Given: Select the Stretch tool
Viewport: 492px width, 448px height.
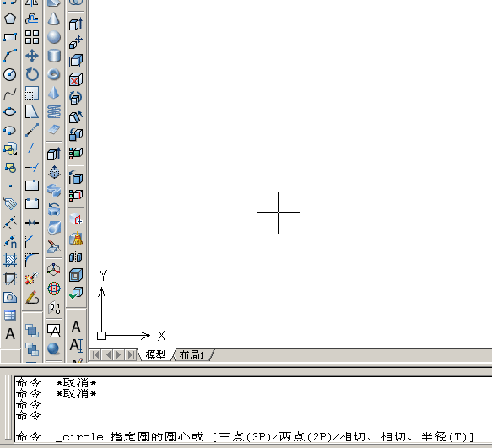Looking at the screenshot, I should pos(32,111).
